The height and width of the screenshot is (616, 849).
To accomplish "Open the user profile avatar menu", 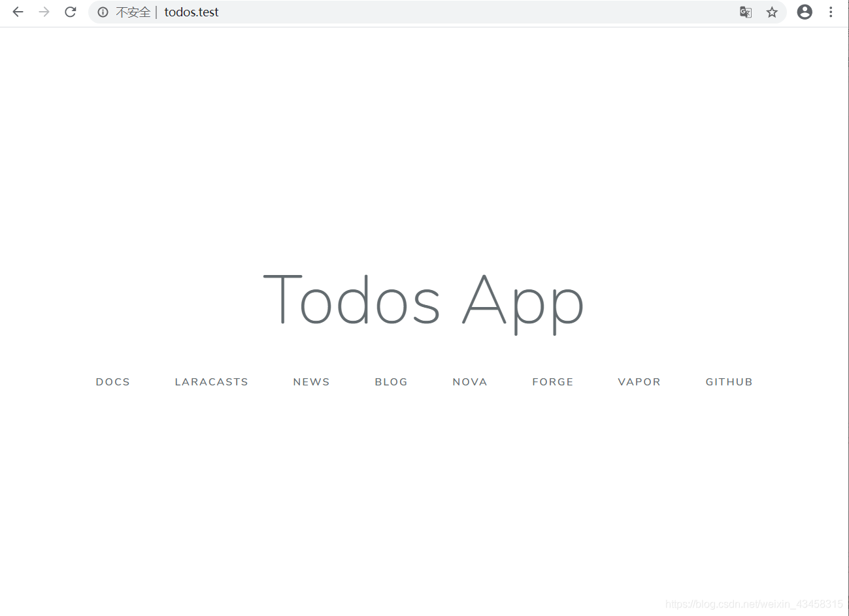I will click(x=805, y=12).
